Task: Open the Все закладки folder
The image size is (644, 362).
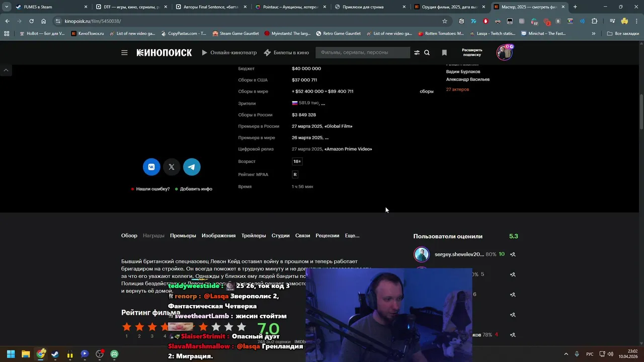Action: pyautogui.click(x=623, y=34)
